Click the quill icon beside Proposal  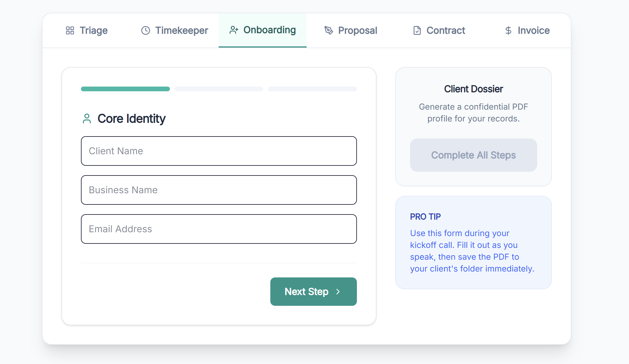[x=328, y=30]
